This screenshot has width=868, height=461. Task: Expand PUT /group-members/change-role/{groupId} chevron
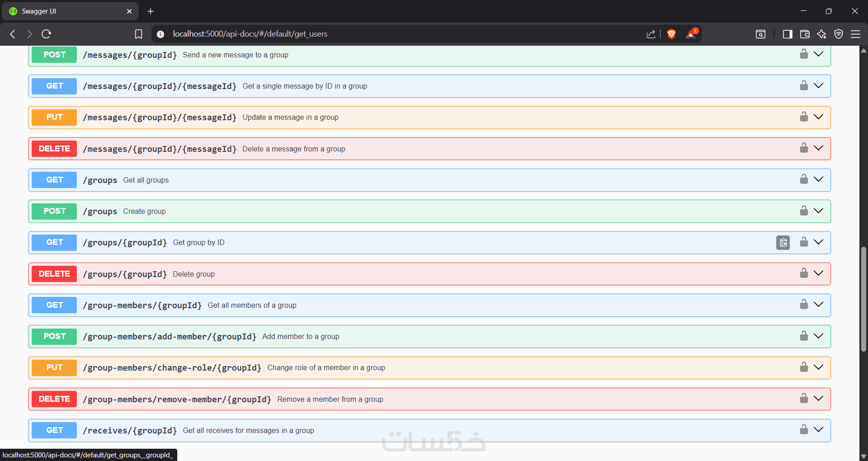pos(818,367)
